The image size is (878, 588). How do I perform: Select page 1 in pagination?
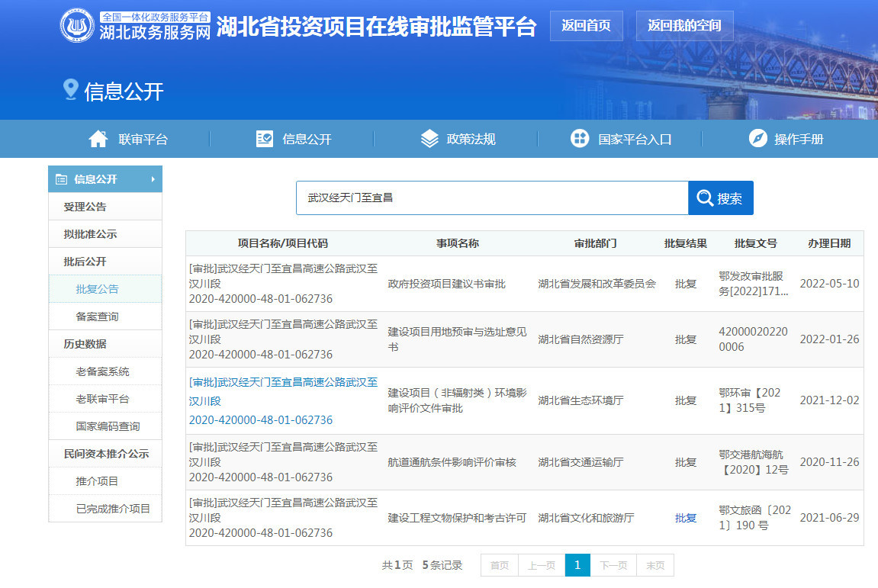tap(577, 565)
